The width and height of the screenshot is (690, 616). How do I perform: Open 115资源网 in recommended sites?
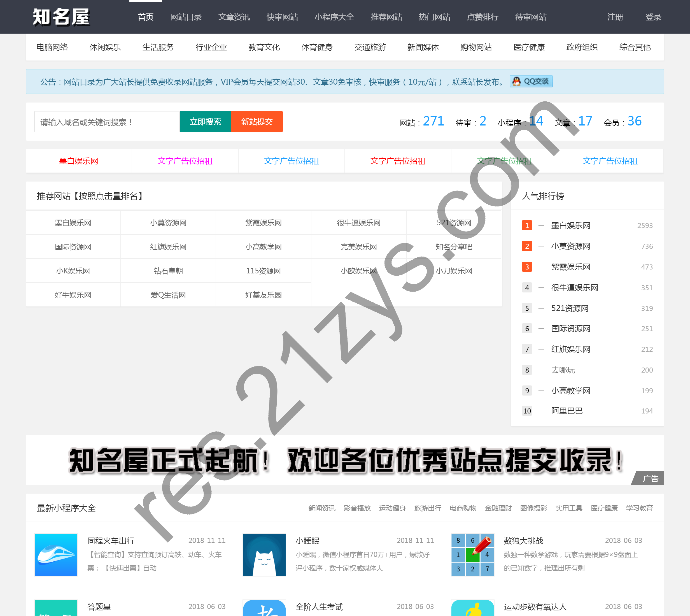[263, 271]
